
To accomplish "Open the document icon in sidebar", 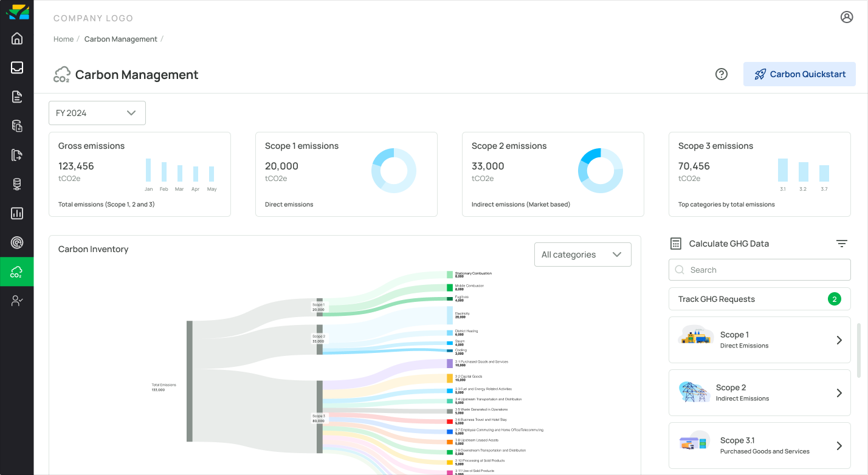I will coord(17,97).
